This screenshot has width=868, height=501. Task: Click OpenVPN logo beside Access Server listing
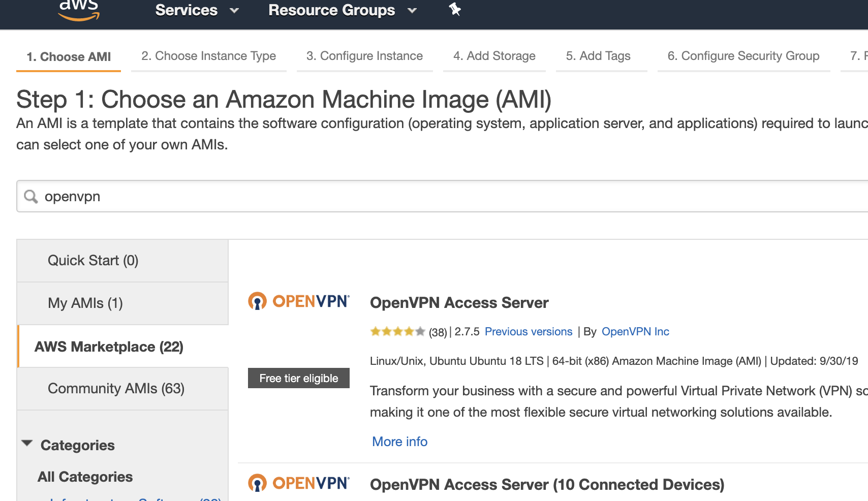[x=298, y=301]
